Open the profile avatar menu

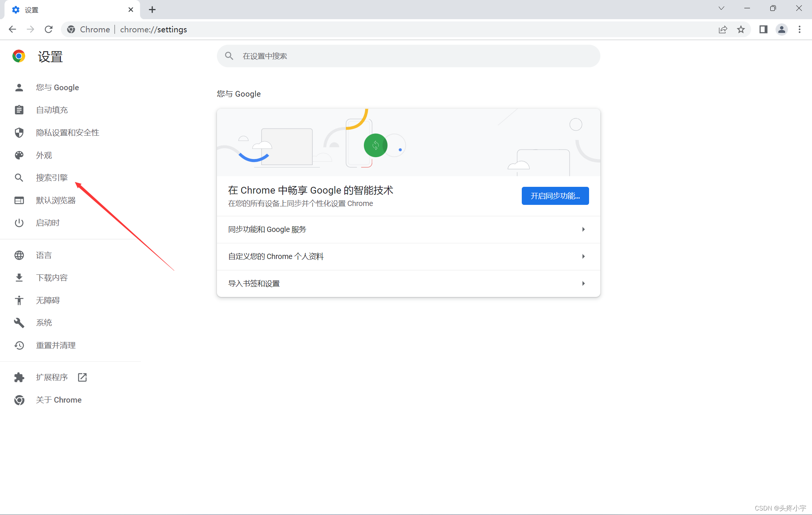pyautogui.click(x=782, y=29)
